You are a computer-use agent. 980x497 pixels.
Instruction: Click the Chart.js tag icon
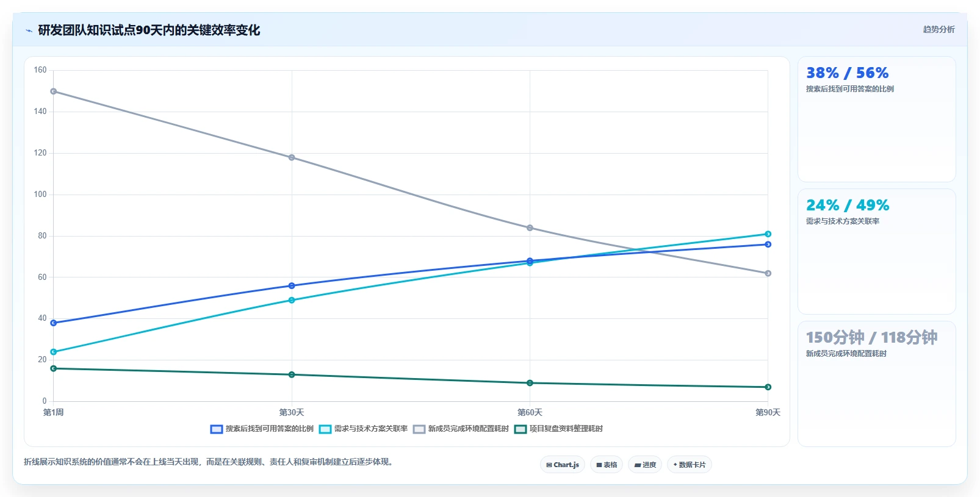click(x=549, y=465)
